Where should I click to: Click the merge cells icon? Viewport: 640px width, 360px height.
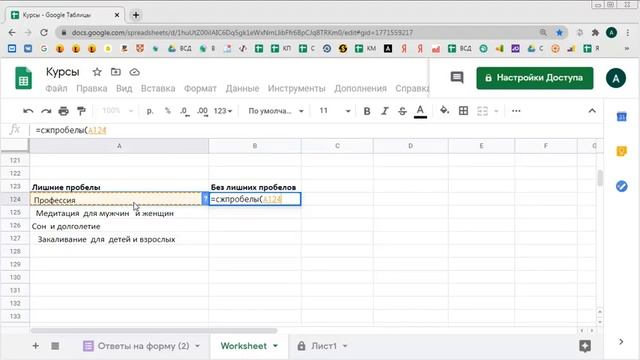pyautogui.click(x=482, y=111)
